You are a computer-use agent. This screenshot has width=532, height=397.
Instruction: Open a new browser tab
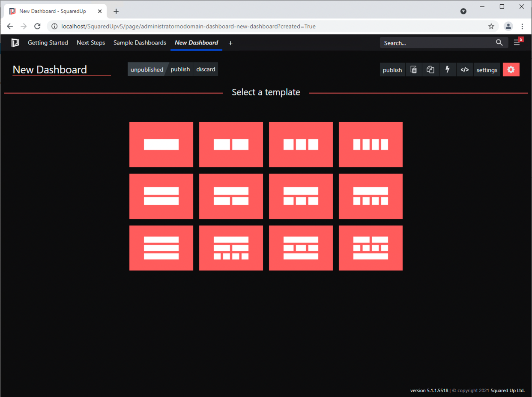click(x=116, y=11)
